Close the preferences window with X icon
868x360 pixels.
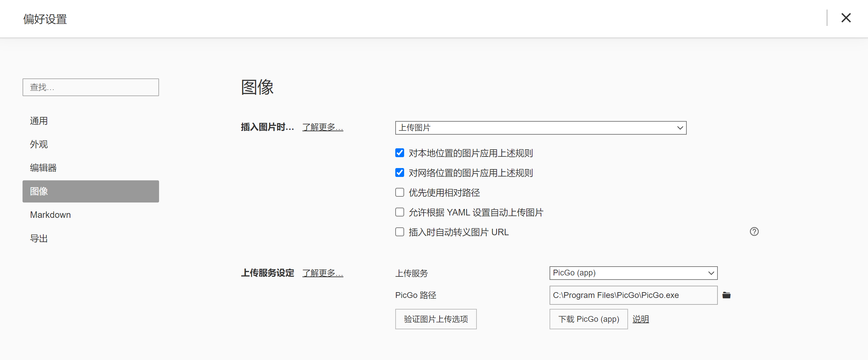point(846,18)
